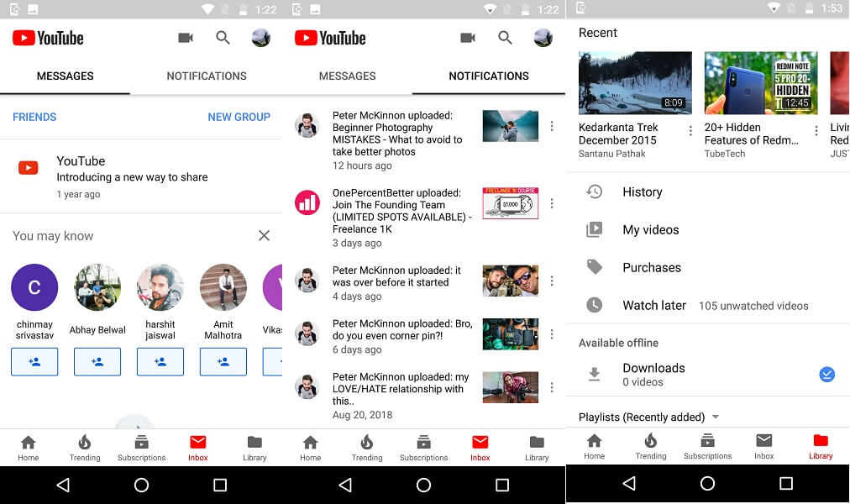Open Trending on the Library screen
Viewport: 850px width, 504px height.
tap(651, 447)
